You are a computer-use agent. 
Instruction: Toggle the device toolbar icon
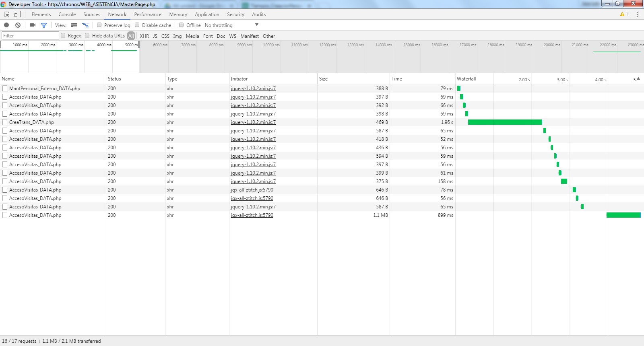click(x=17, y=14)
